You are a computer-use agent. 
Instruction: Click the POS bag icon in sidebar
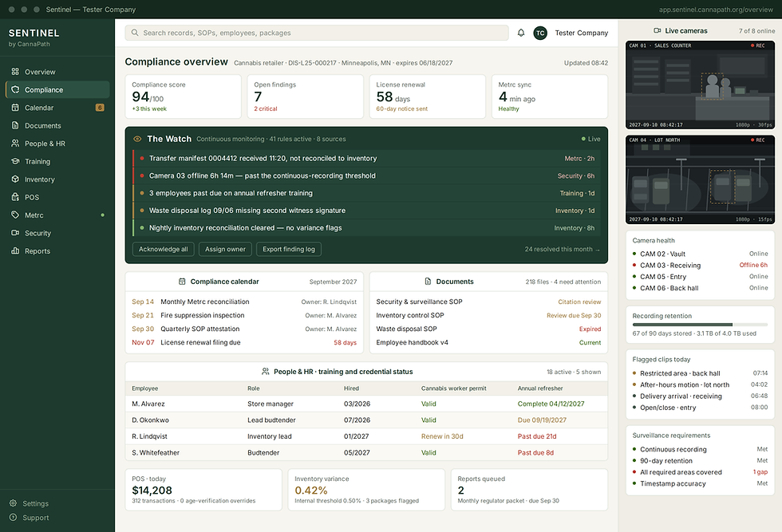click(x=15, y=197)
